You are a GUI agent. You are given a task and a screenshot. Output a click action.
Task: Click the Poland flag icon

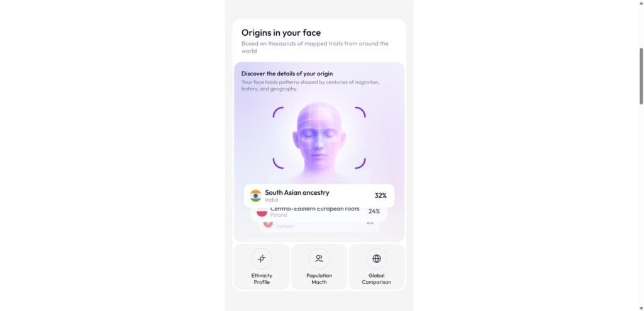[x=262, y=212]
